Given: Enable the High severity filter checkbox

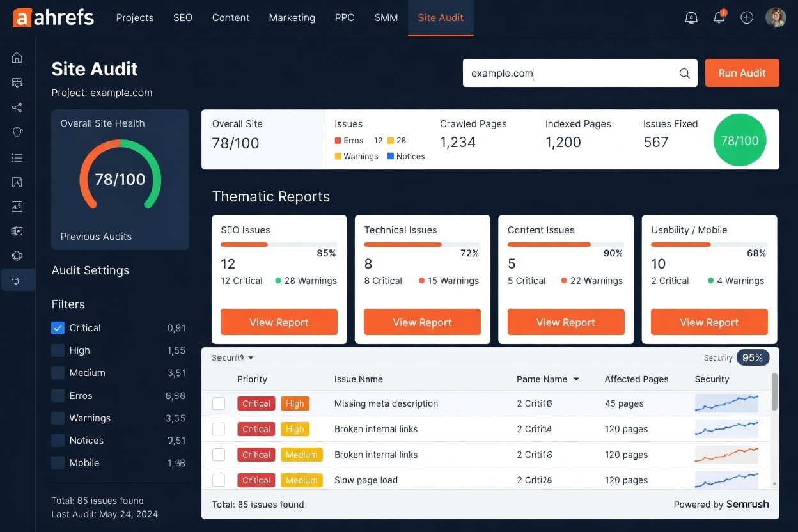Looking at the screenshot, I should point(58,350).
